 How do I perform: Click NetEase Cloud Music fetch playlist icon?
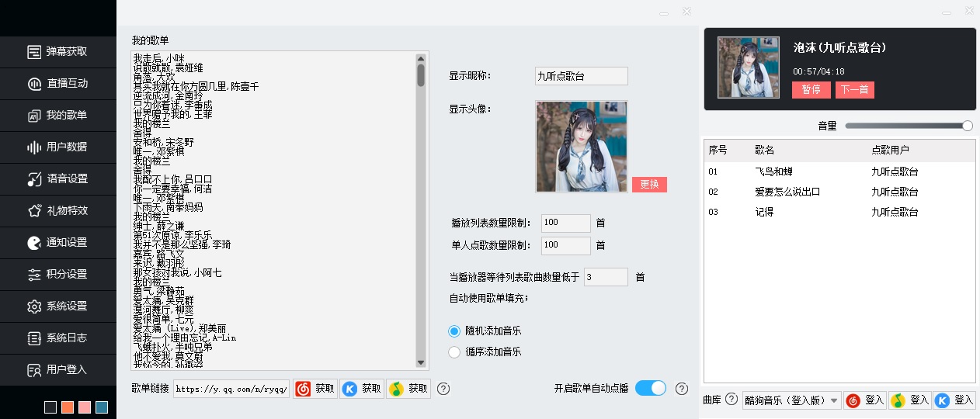(315, 389)
